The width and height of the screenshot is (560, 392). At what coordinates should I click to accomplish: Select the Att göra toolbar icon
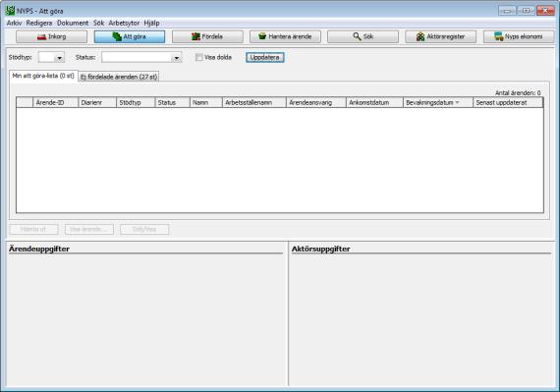[117, 36]
